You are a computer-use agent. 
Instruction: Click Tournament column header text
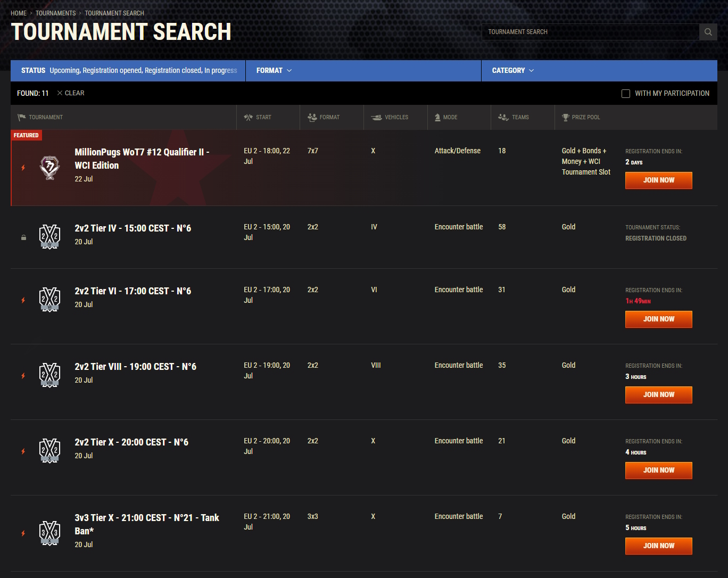[x=46, y=117]
